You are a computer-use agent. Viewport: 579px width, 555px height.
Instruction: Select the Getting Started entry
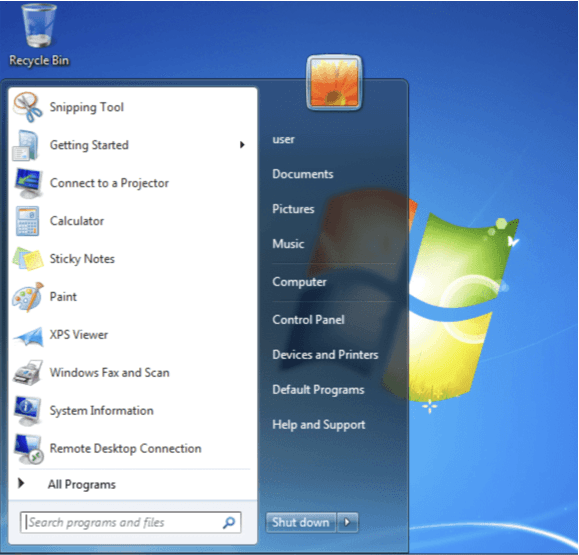pyautogui.click(x=89, y=145)
